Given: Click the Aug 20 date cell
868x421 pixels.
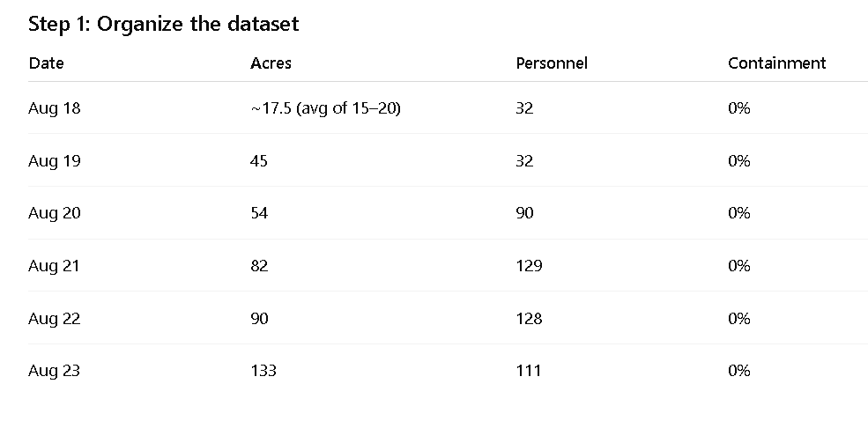Looking at the screenshot, I should [55, 213].
